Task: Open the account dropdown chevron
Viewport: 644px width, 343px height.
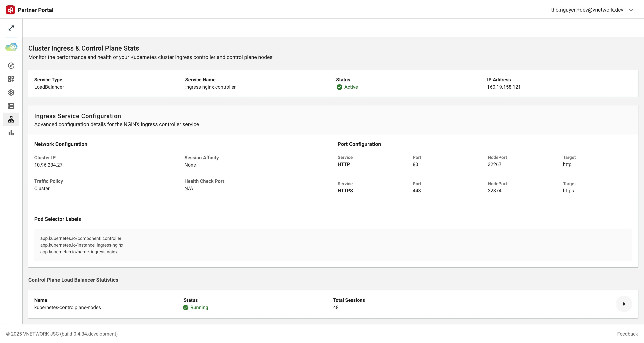Action: pyautogui.click(x=631, y=10)
